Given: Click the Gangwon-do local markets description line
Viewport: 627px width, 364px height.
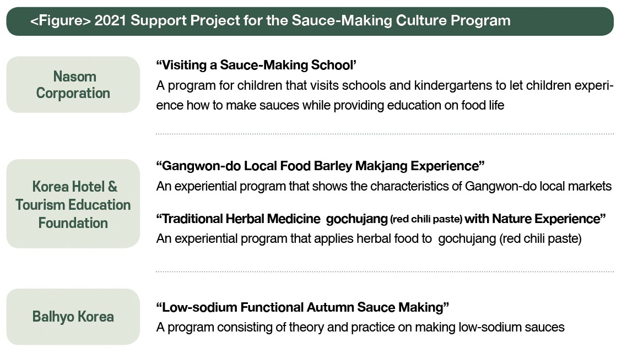Looking at the screenshot, I should click(383, 186).
